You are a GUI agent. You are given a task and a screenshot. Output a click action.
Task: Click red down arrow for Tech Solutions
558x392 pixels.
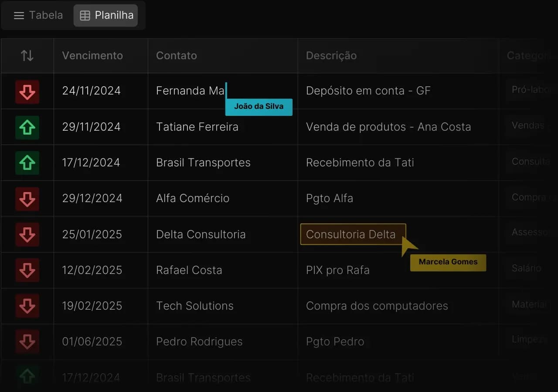coord(27,306)
